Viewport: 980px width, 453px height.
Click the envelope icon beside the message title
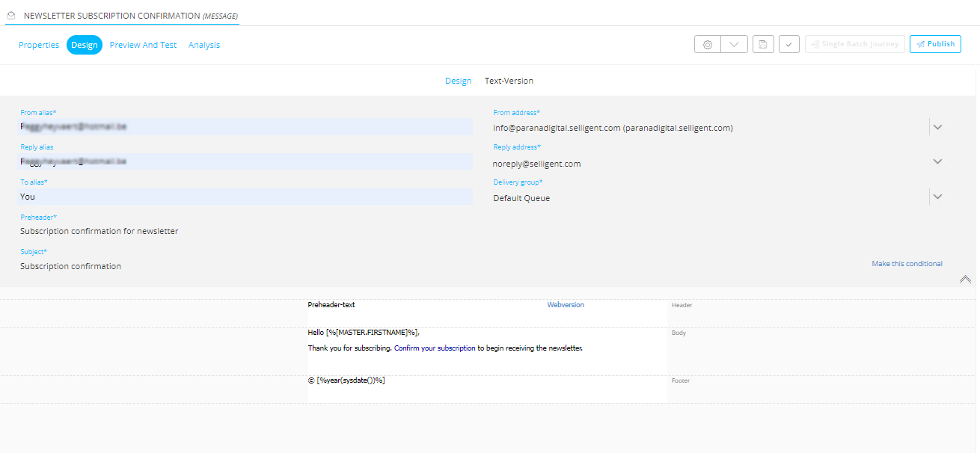pos(11,16)
